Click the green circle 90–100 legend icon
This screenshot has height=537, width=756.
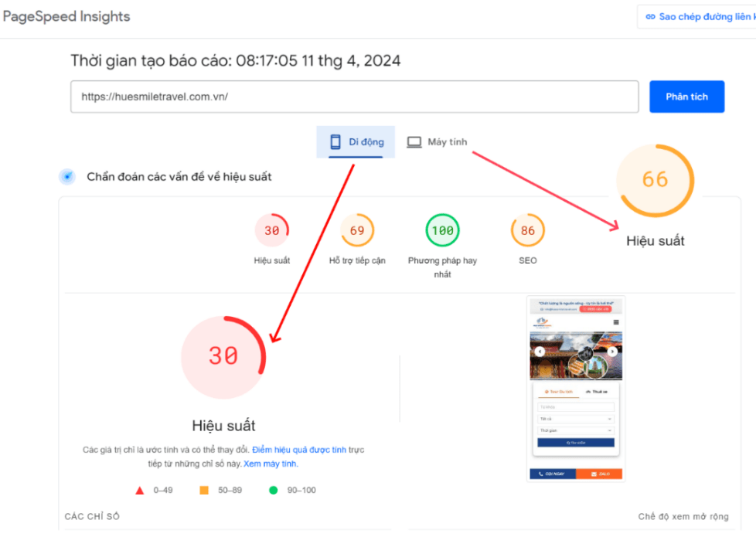pos(274,490)
